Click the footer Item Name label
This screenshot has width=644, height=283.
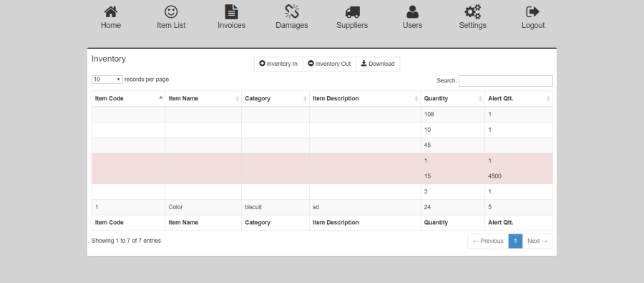click(183, 223)
